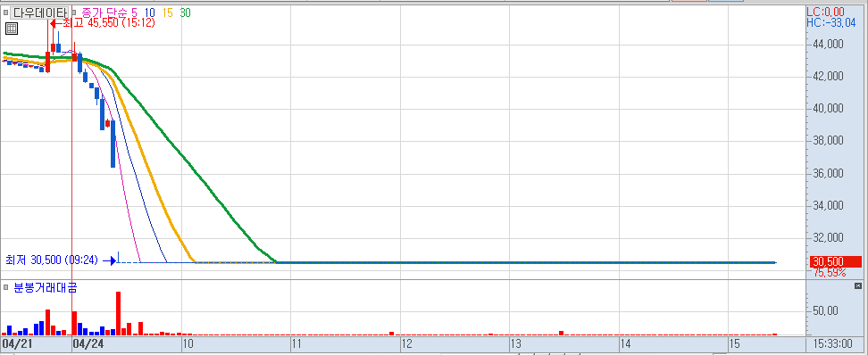
Task: Click the hour 15 time axis label
Action: (734, 344)
